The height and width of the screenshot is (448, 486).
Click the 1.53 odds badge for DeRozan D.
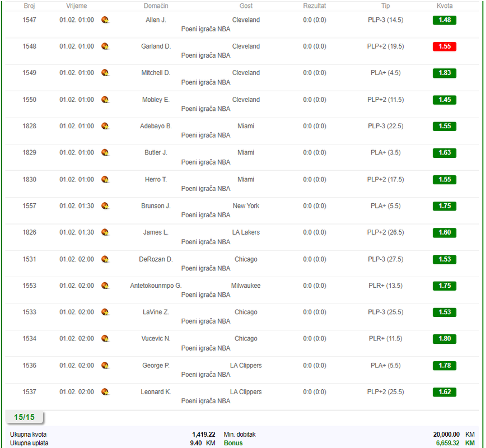coord(445,259)
